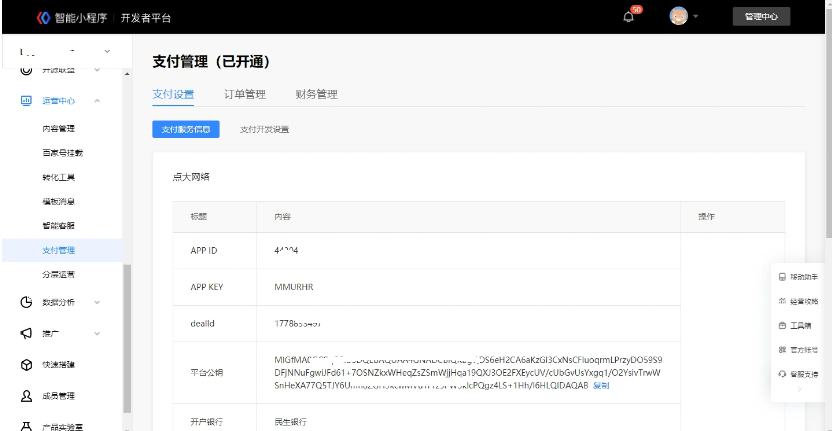Click the notification bell icon
Screen dimensions: 832x431
click(x=629, y=18)
